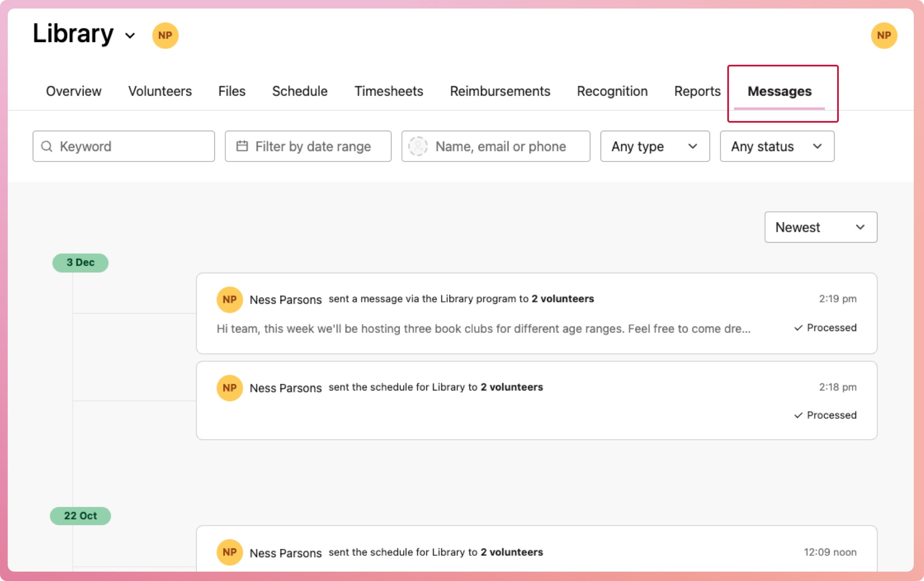Click Ness Parsons avatar on 2:18 pm message
This screenshot has height=581, width=924.
(x=230, y=388)
